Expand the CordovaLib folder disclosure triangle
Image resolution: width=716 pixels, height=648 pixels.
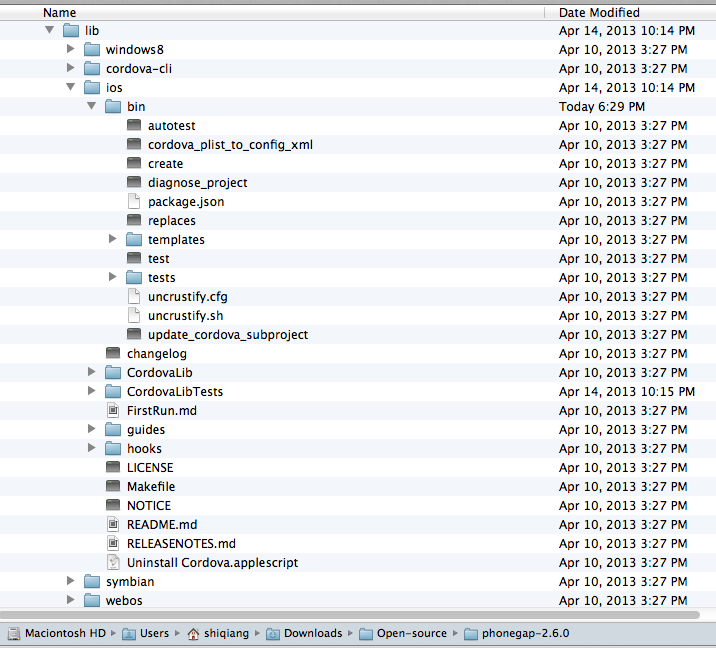91,372
